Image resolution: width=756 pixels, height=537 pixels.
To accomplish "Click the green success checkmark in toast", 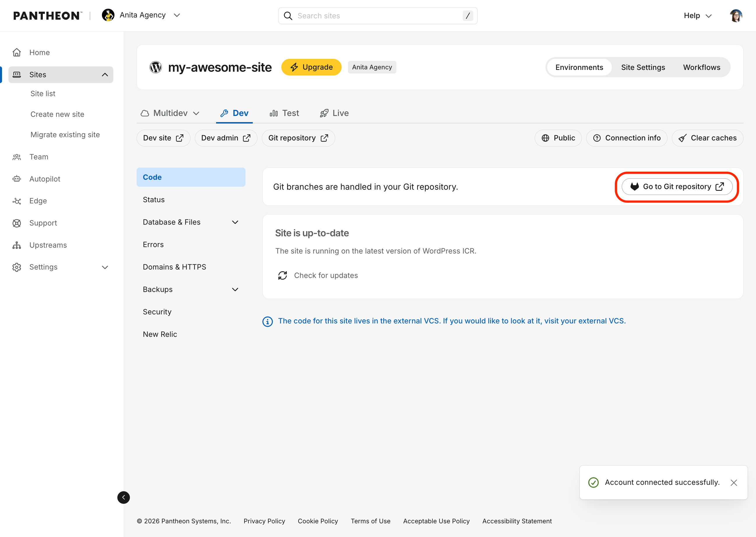I will 594,483.
